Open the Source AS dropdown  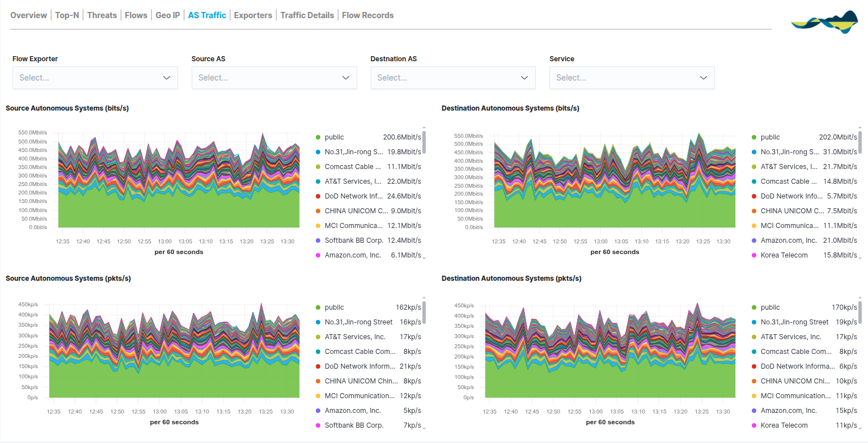tap(274, 78)
